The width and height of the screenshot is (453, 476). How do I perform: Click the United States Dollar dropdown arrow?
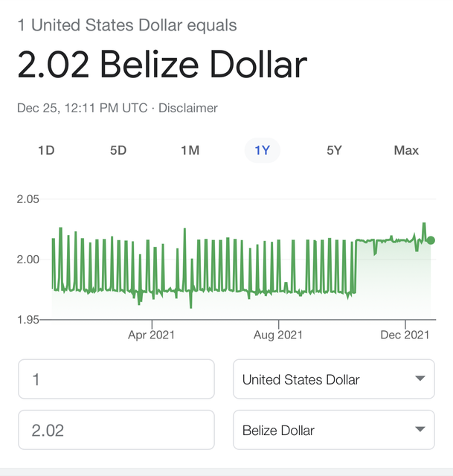pos(420,379)
